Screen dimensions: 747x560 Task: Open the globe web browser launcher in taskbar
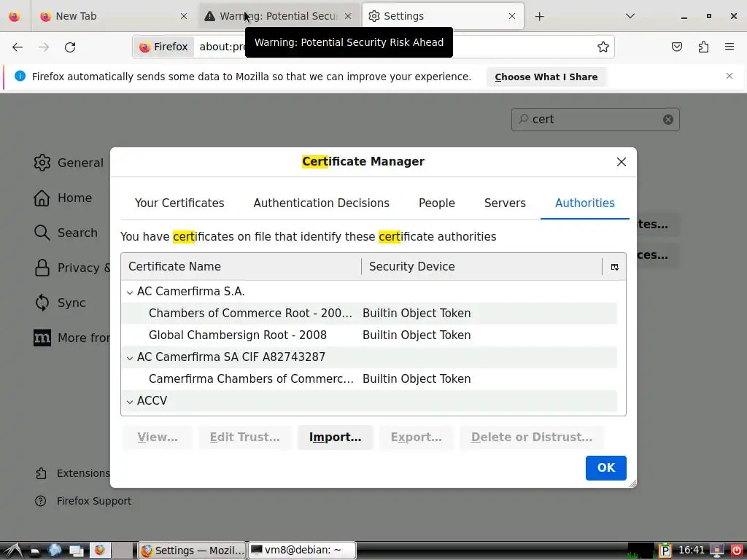click(x=54, y=551)
